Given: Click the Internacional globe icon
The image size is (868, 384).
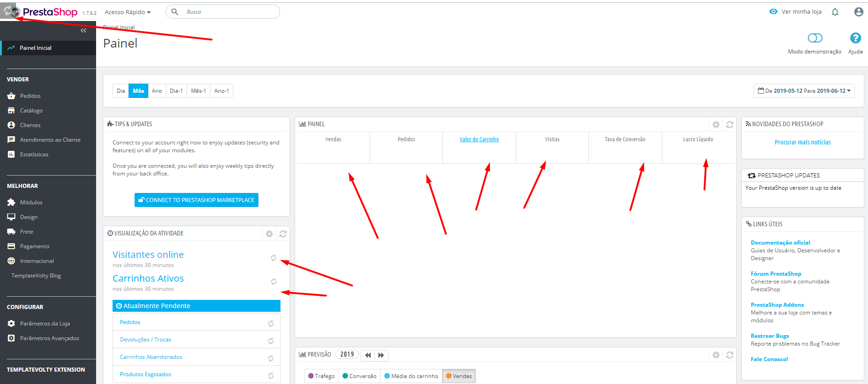Looking at the screenshot, I should tap(11, 261).
